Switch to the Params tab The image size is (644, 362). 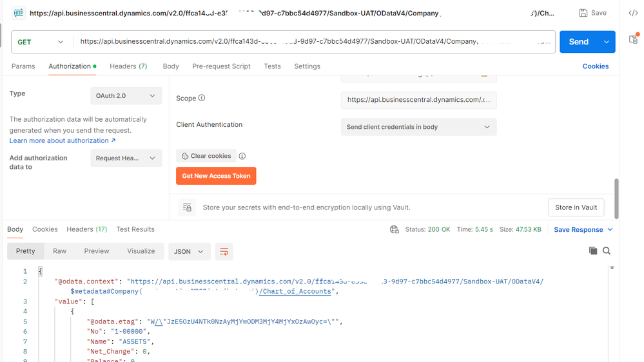(23, 66)
